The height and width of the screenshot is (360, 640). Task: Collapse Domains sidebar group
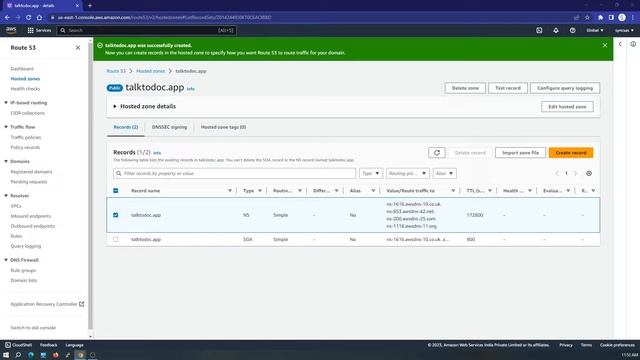pyautogui.click(x=6, y=161)
